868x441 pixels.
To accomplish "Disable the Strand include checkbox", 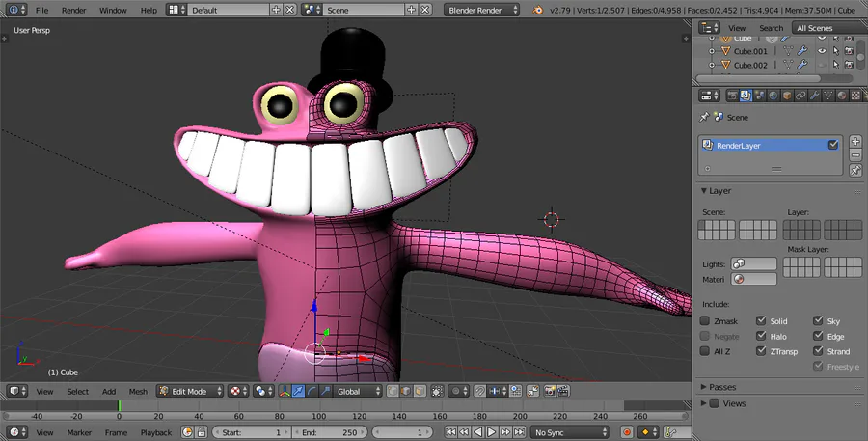I will 818,351.
